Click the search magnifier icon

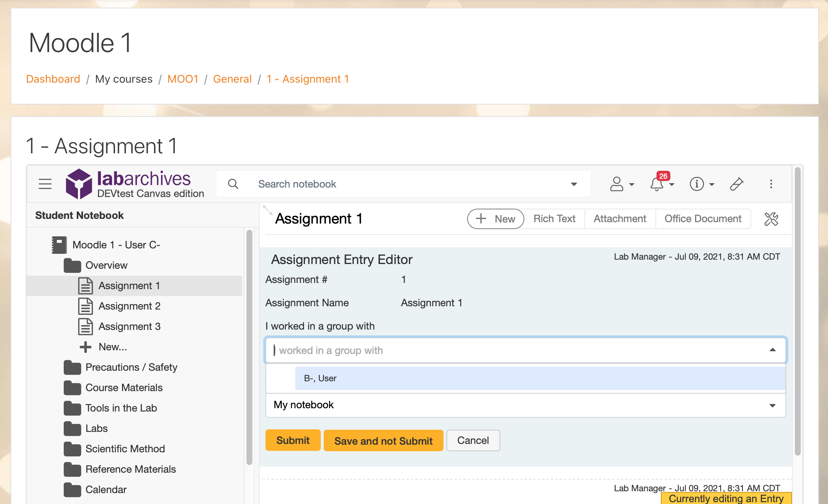tap(233, 184)
